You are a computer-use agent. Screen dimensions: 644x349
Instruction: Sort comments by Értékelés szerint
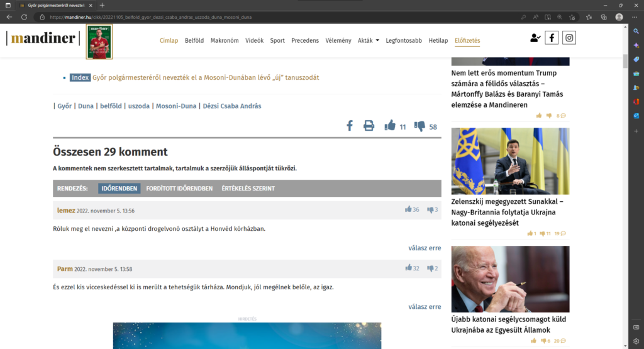coord(248,188)
